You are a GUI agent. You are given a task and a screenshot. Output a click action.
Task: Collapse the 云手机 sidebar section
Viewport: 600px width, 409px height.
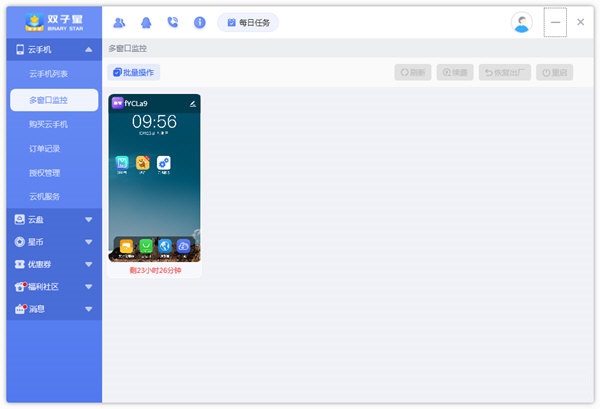(88, 50)
